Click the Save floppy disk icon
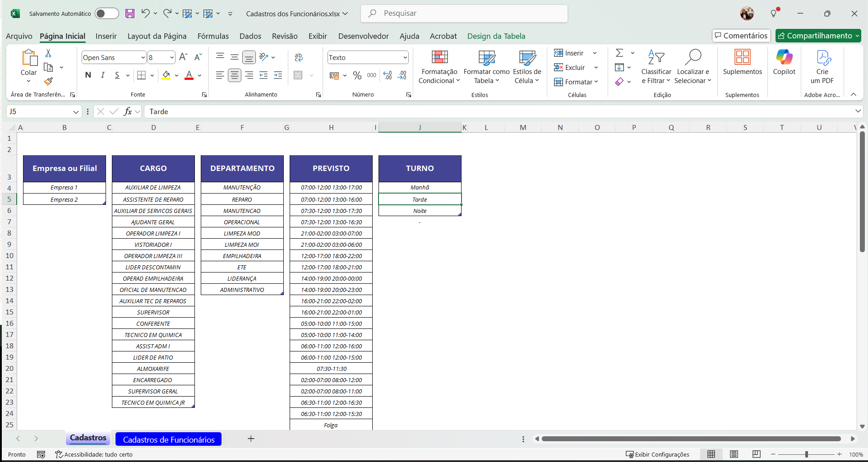The width and height of the screenshot is (868, 462). [x=130, y=14]
